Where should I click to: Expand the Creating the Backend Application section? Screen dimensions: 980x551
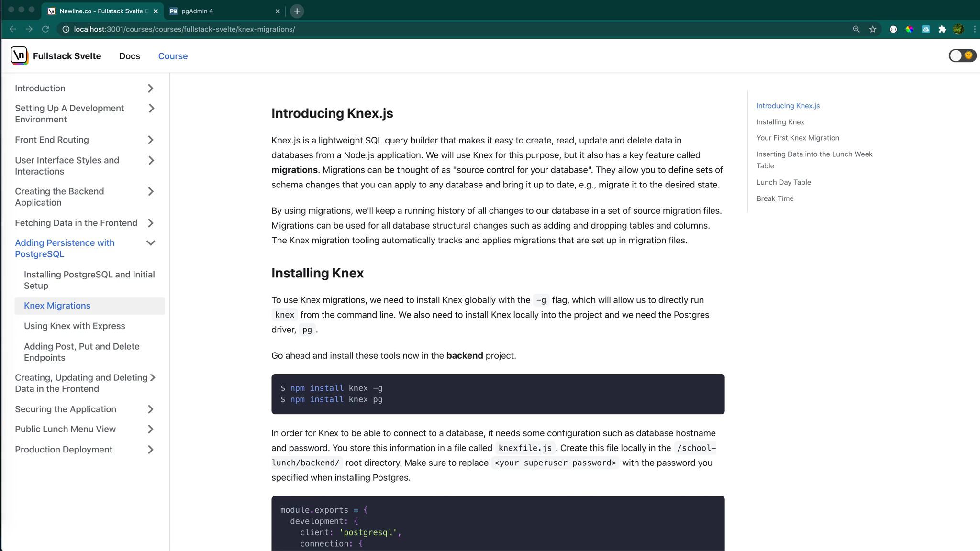pyautogui.click(x=151, y=191)
